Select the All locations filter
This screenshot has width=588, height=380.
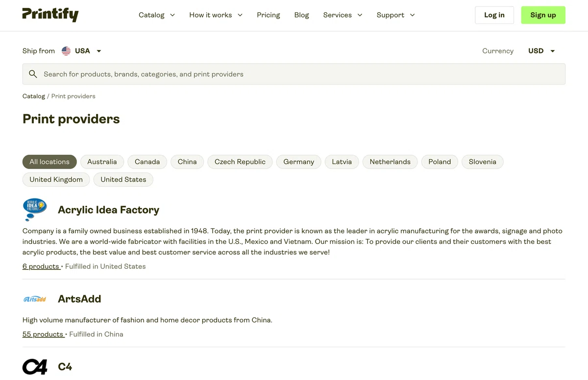49,162
